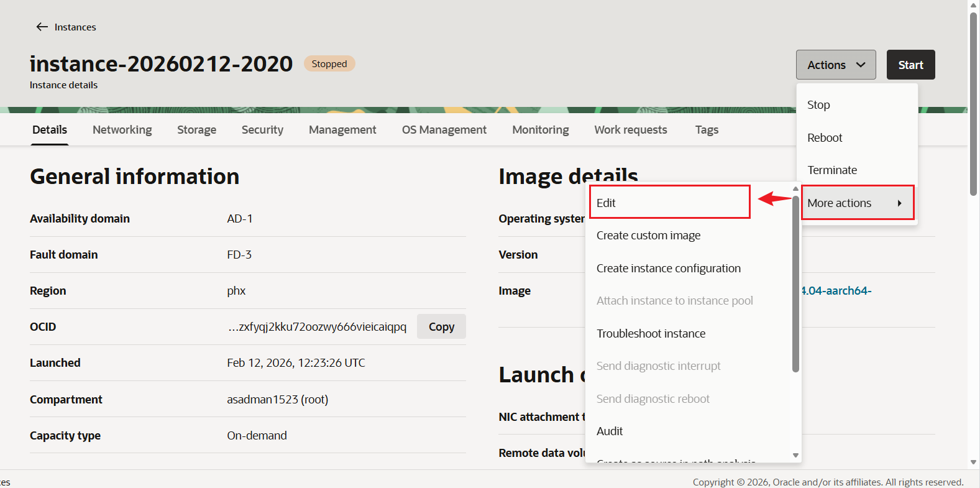Click the truncated OCID value text
This screenshot has width=980, height=488.
tap(317, 326)
